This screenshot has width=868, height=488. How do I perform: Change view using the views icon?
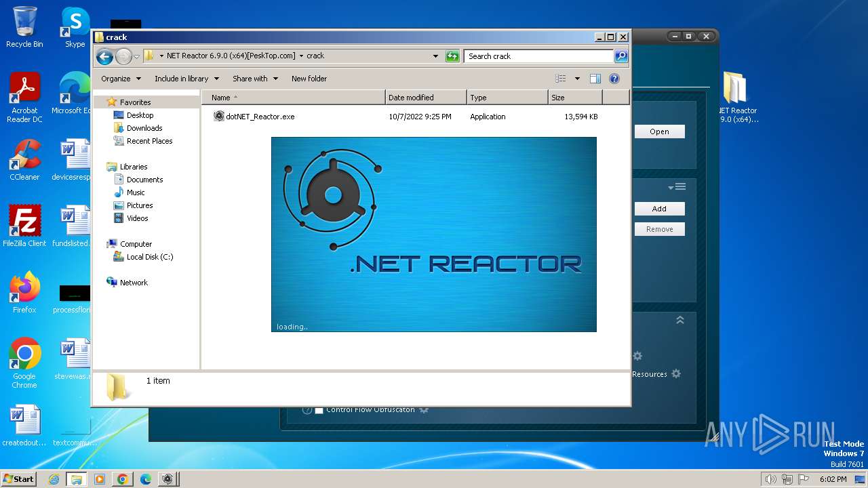point(561,79)
